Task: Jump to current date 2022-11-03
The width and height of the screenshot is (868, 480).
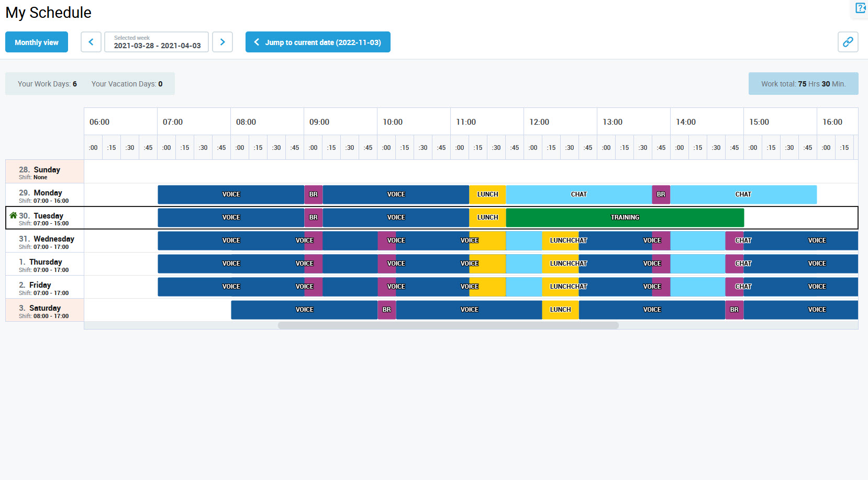Action: [318, 42]
